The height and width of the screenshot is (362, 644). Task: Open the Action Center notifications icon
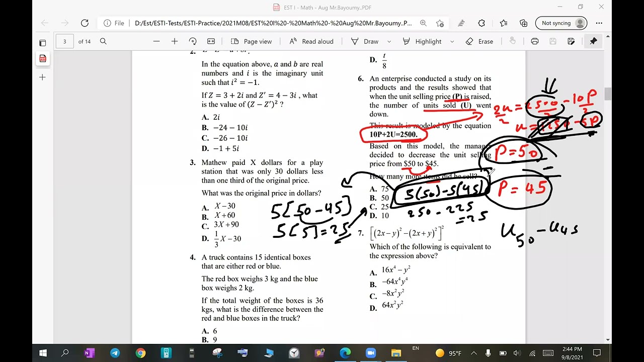tap(597, 353)
